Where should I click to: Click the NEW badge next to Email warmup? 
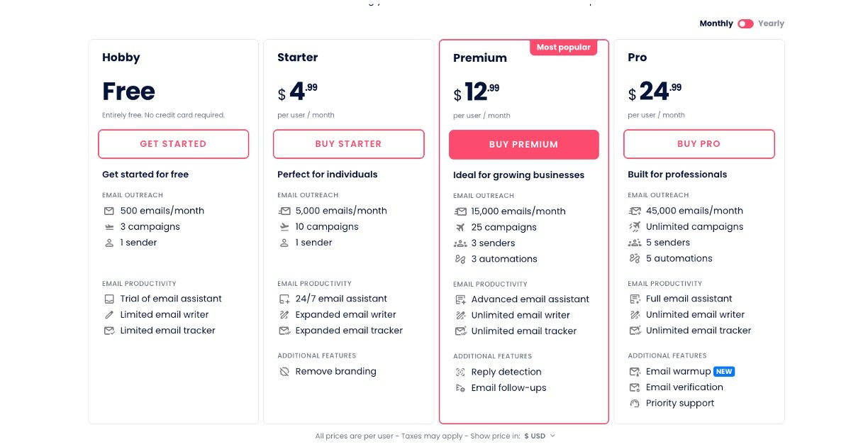pyautogui.click(x=724, y=372)
